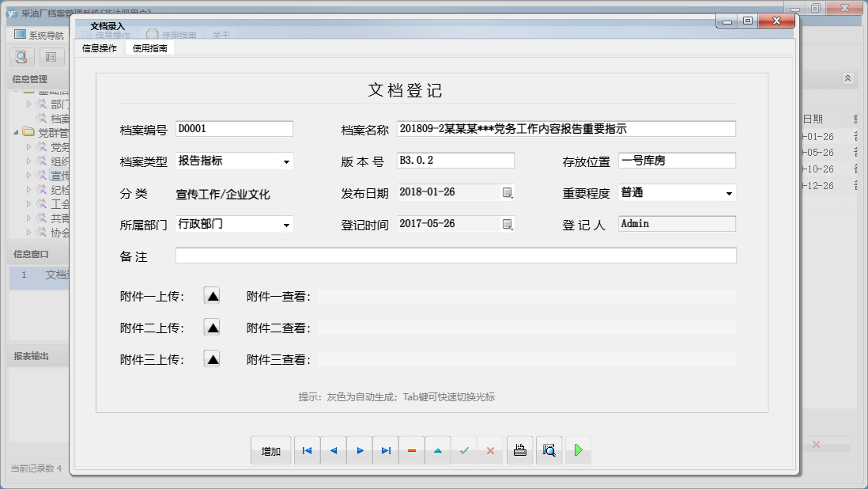Confirm changes with the green check icon

(x=465, y=450)
